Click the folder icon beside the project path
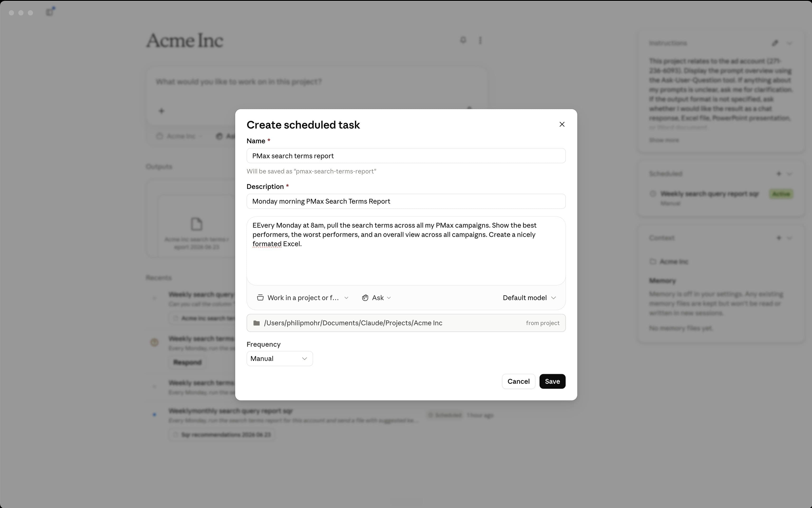Viewport: 812px width, 508px height. pos(257,323)
